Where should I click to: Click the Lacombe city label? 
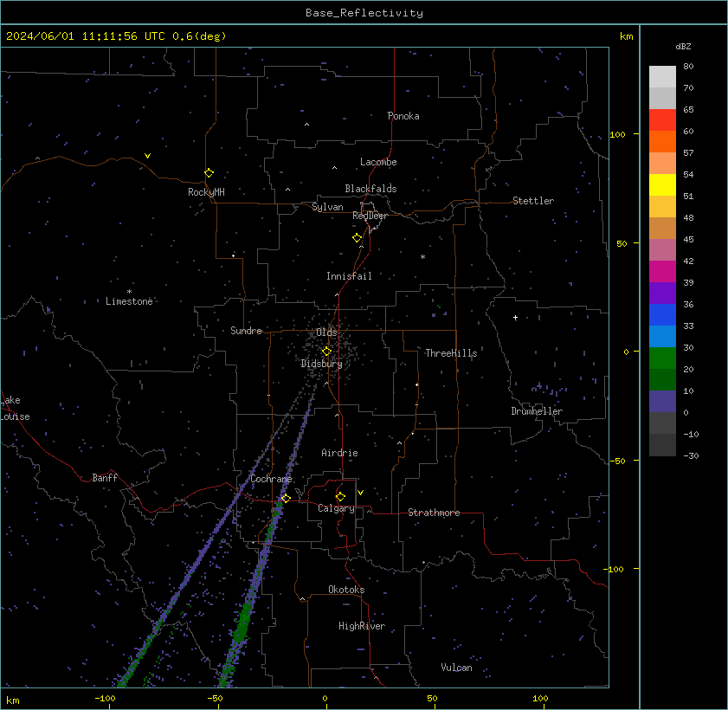(378, 162)
